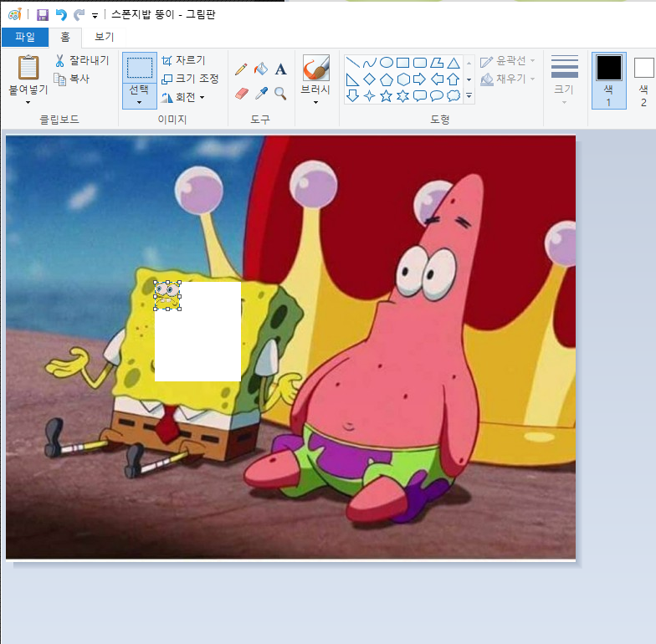Expand the 붙여넣기 dropdown arrow

(x=28, y=102)
